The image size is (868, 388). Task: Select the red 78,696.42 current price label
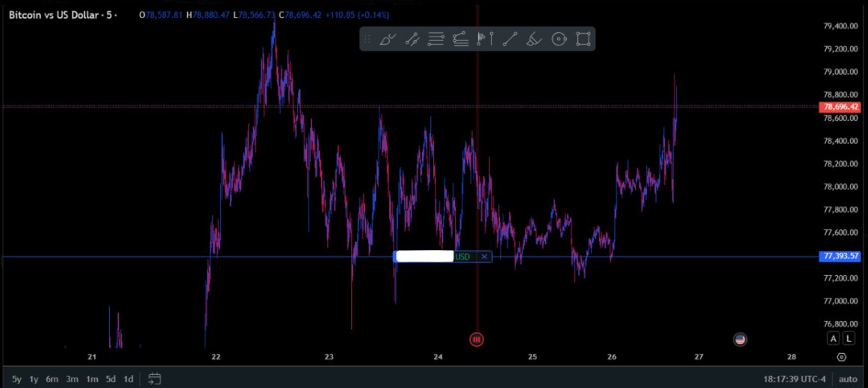pyautogui.click(x=840, y=107)
